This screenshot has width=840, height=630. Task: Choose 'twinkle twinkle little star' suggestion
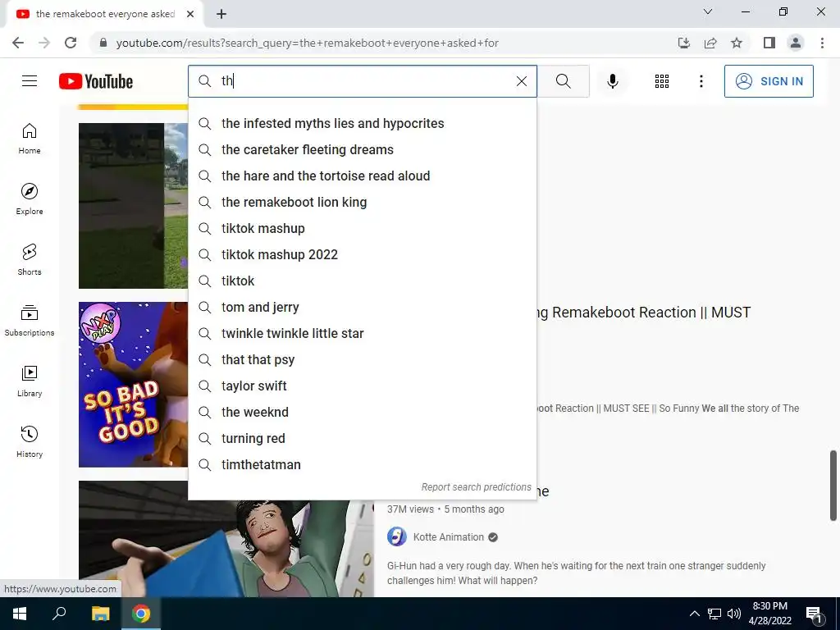362,333
